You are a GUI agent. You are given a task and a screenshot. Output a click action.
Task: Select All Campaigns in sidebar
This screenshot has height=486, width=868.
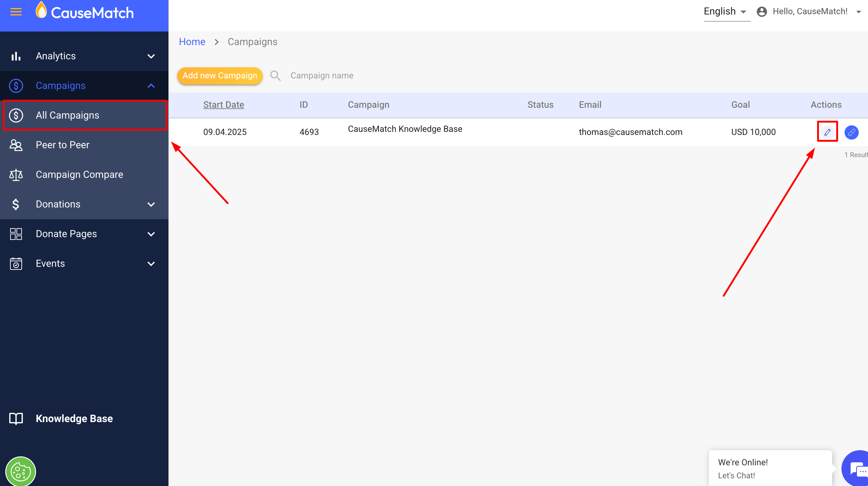[x=67, y=115]
